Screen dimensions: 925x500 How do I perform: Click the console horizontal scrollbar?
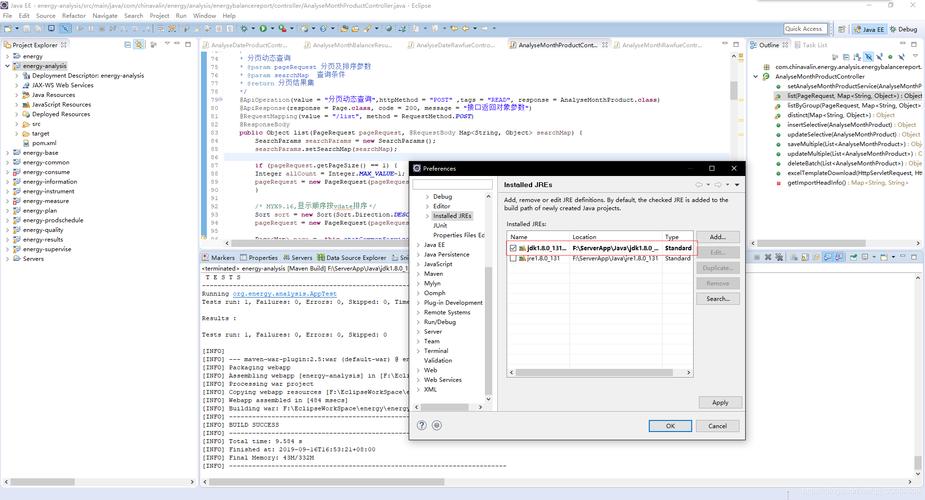(x=327, y=482)
